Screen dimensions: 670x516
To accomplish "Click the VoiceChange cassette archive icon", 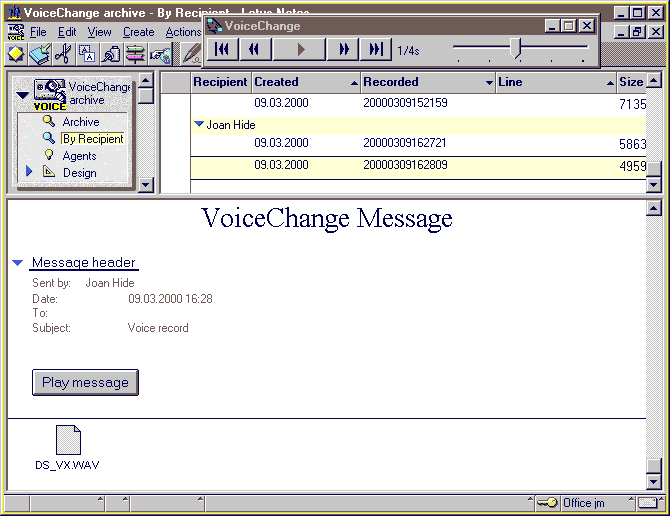I will [50, 95].
